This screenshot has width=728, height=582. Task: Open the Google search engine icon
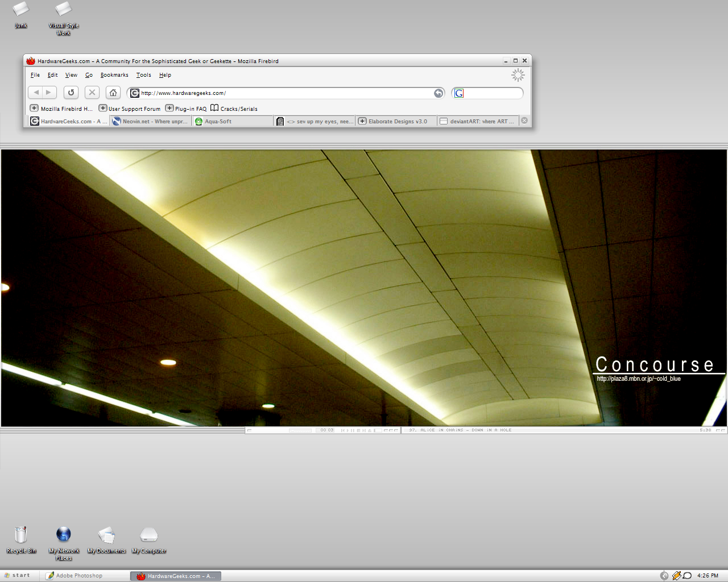click(x=459, y=93)
